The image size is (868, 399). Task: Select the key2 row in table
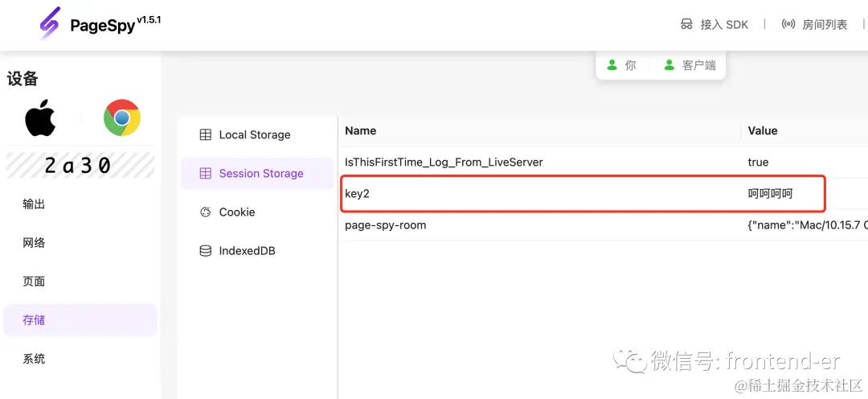pyautogui.click(x=603, y=193)
